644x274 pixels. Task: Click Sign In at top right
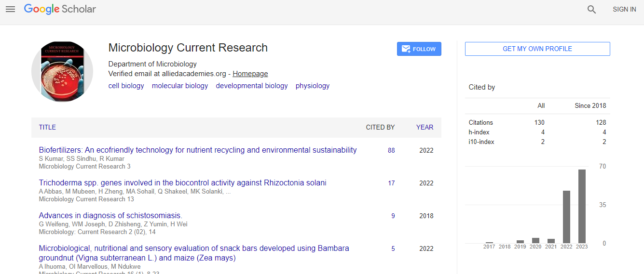[x=624, y=9]
